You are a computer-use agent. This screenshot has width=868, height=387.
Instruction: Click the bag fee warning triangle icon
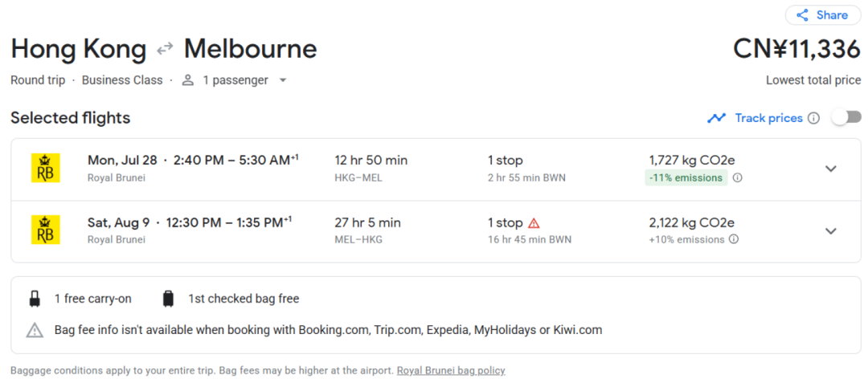35,330
